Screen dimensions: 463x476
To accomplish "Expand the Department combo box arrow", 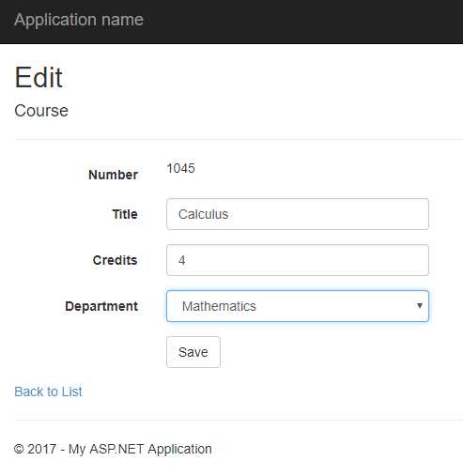I will 420,306.
